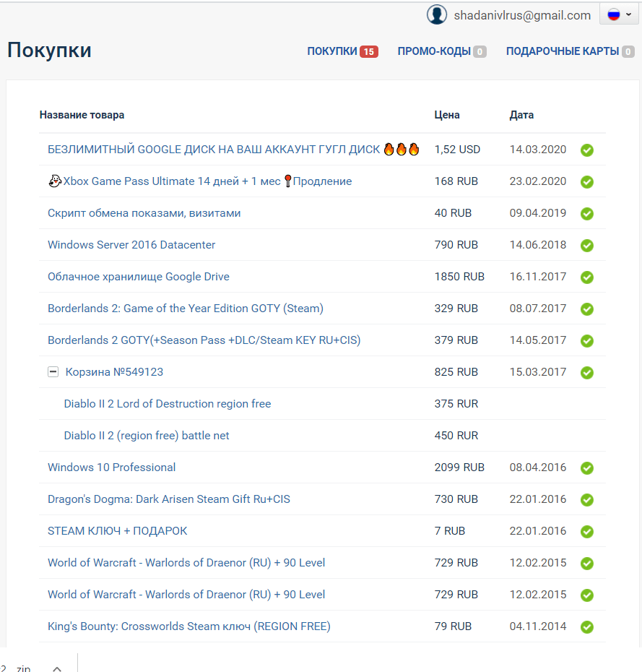Click the Название товара column header
The height and width of the screenshot is (672, 642).
[82, 115]
